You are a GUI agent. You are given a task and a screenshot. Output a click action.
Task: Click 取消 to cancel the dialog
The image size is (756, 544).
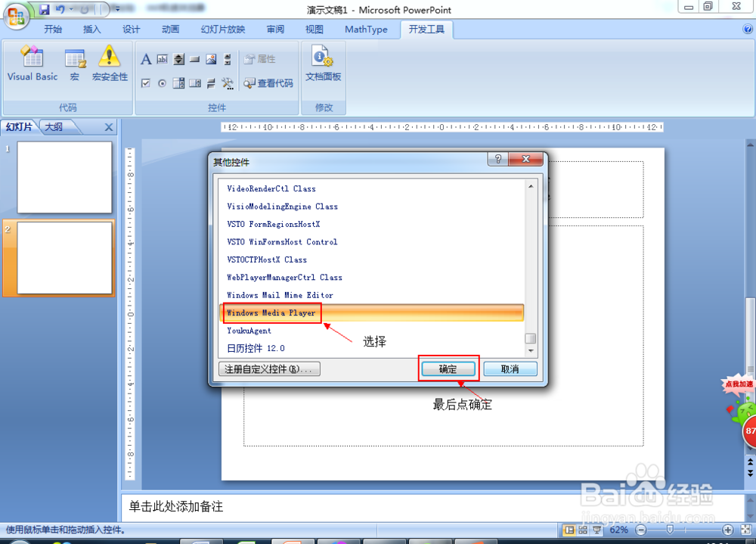tap(510, 369)
